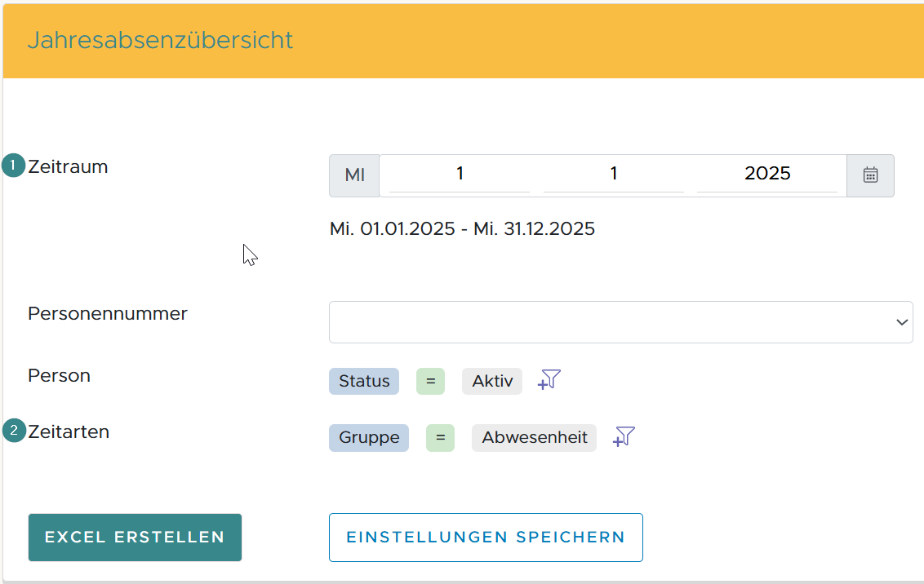Click the EXCEL ERSTELLEN button
924x584 pixels.
click(x=135, y=537)
